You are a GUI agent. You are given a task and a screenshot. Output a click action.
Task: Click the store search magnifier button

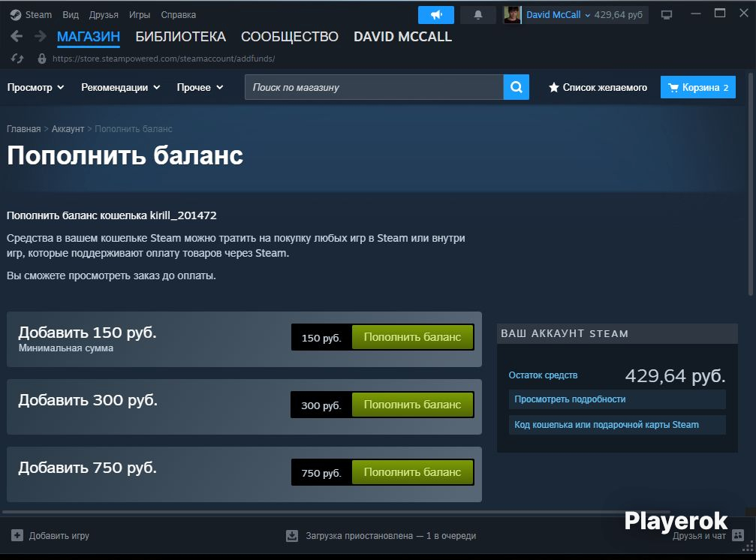(516, 87)
